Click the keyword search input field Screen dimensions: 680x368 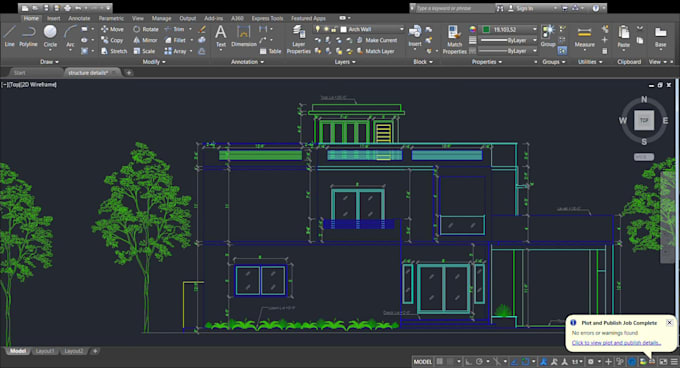pyautogui.click(x=454, y=8)
